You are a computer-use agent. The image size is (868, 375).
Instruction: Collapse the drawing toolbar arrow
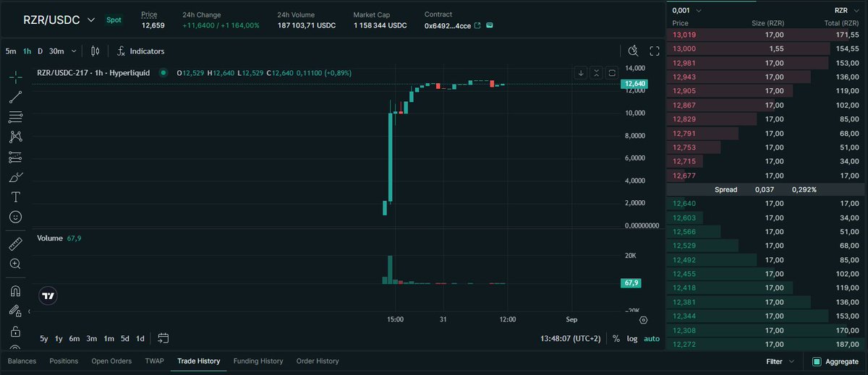(x=29, y=311)
